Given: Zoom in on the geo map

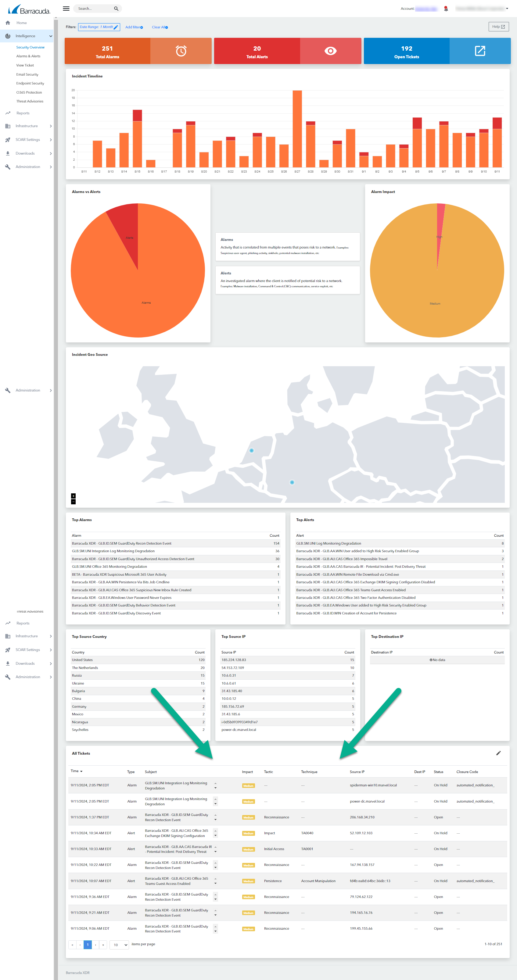Looking at the screenshot, I should click(74, 496).
